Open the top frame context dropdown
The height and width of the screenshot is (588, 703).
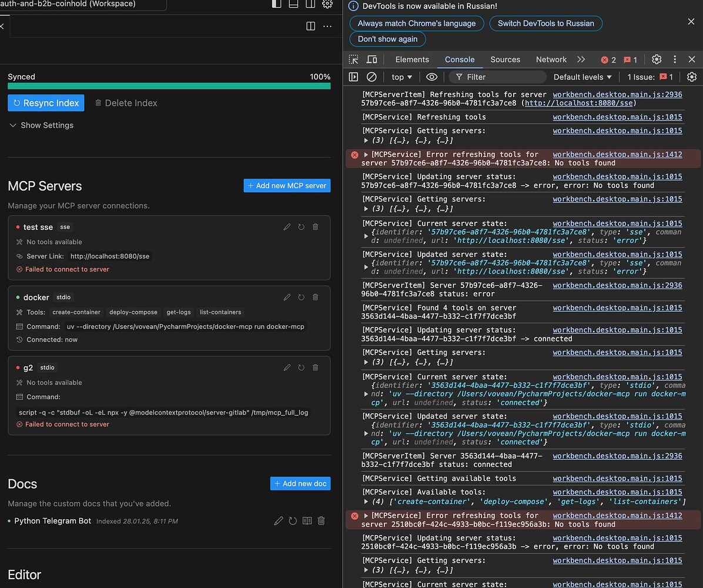point(401,77)
